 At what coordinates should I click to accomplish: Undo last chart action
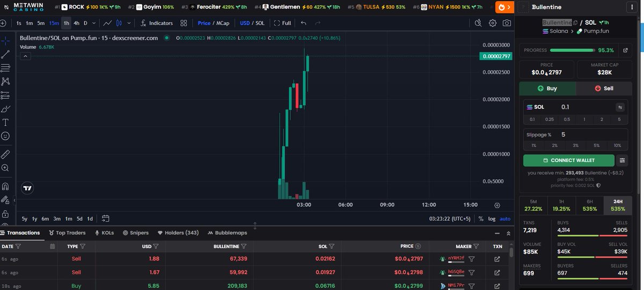pos(304,23)
